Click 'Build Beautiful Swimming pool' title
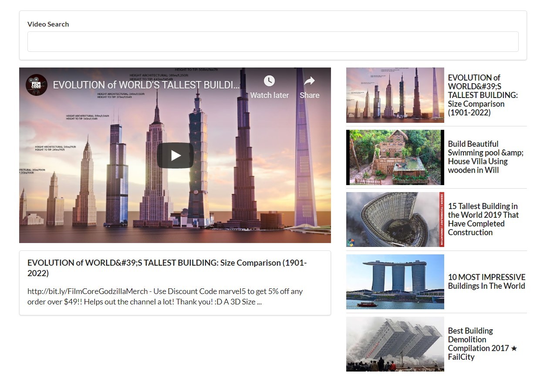 485,157
